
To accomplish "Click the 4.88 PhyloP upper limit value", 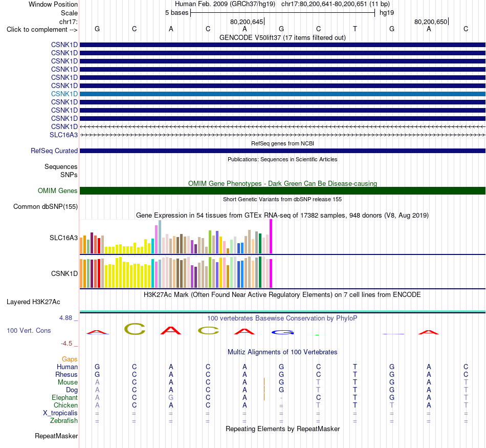I will click(x=65, y=317).
